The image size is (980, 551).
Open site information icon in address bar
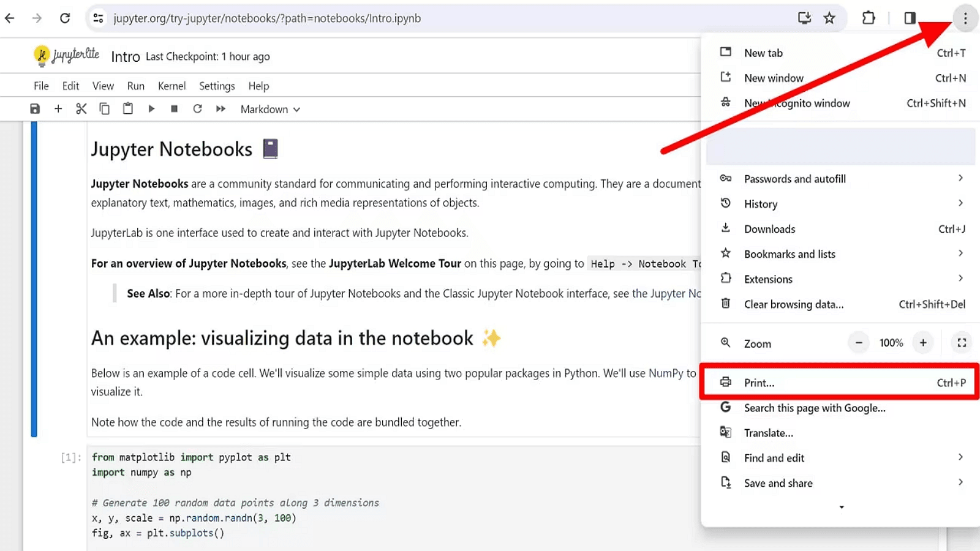click(x=98, y=18)
